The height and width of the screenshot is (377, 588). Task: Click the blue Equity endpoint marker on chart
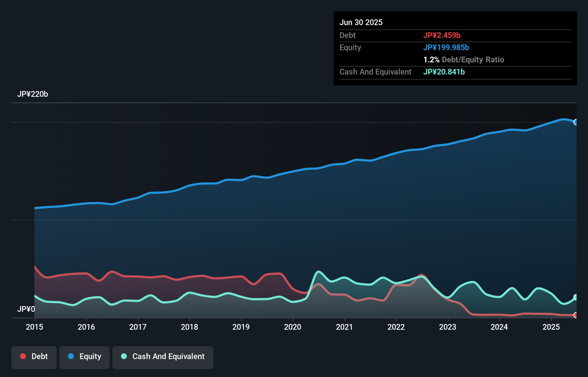[575, 122]
